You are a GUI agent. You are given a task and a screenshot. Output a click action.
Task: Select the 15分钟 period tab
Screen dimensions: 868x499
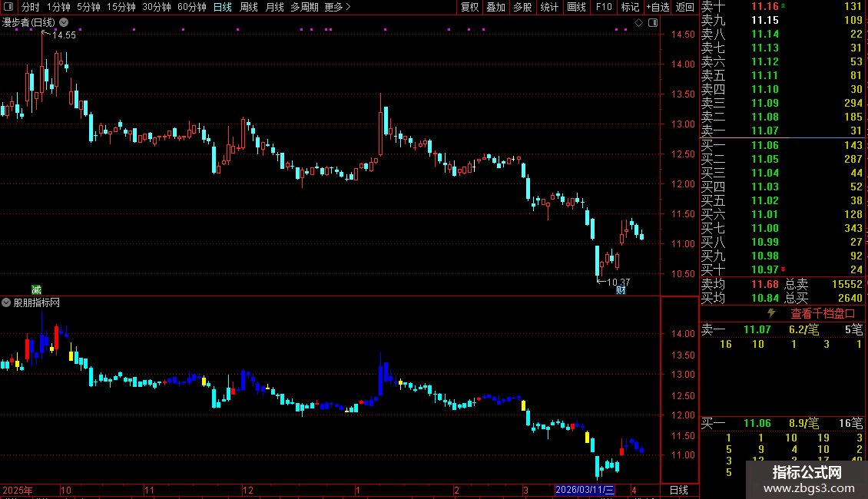pos(121,7)
